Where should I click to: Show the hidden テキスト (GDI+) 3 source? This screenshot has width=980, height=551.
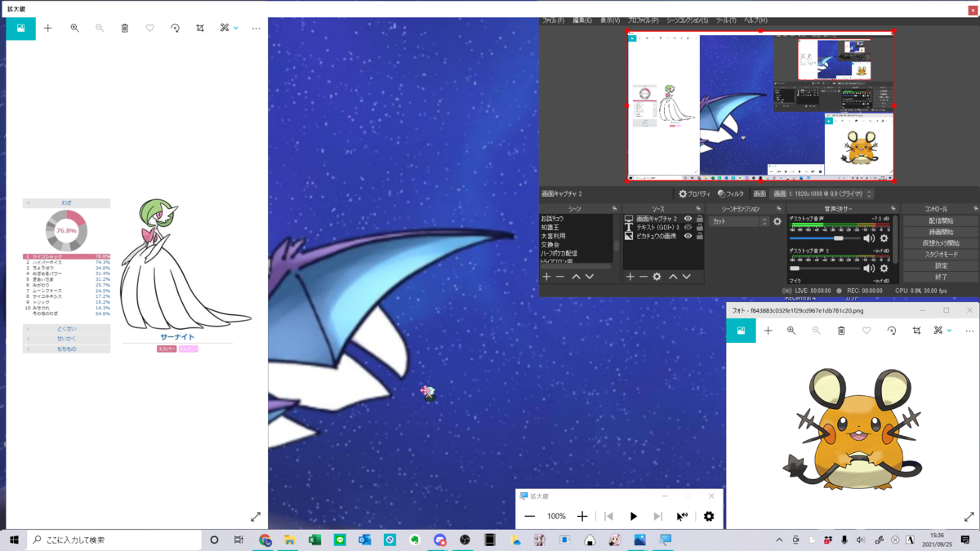[688, 227]
